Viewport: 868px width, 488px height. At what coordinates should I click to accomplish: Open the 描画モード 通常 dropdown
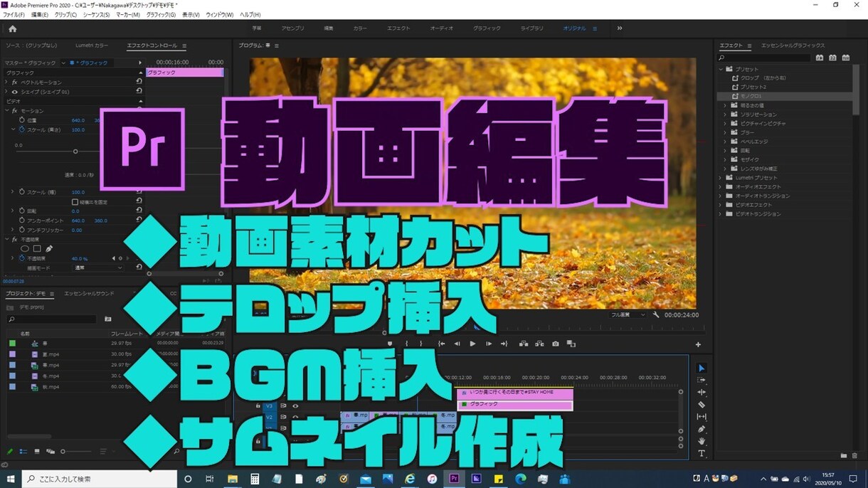(x=99, y=268)
